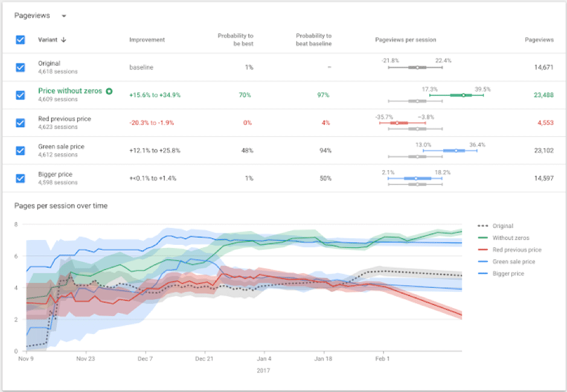Click the sort arrow next to Variant header
Viewport: 567px width, 392px height.
pyautogui.click(x=63, y=40)
